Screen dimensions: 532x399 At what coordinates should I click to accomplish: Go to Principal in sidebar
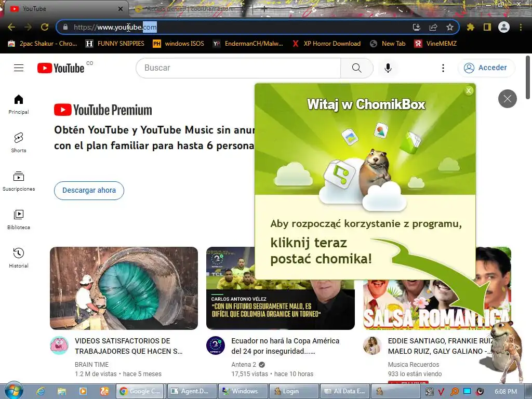point(19,104)
